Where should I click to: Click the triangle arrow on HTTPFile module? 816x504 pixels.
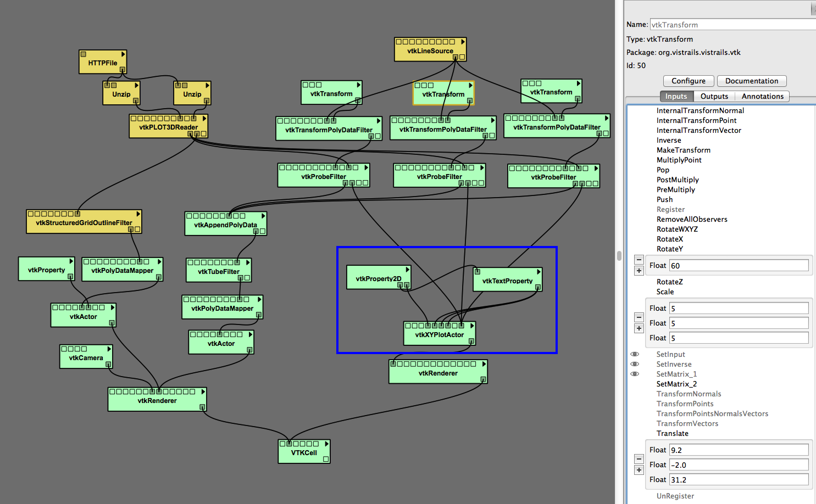point(123,54)
